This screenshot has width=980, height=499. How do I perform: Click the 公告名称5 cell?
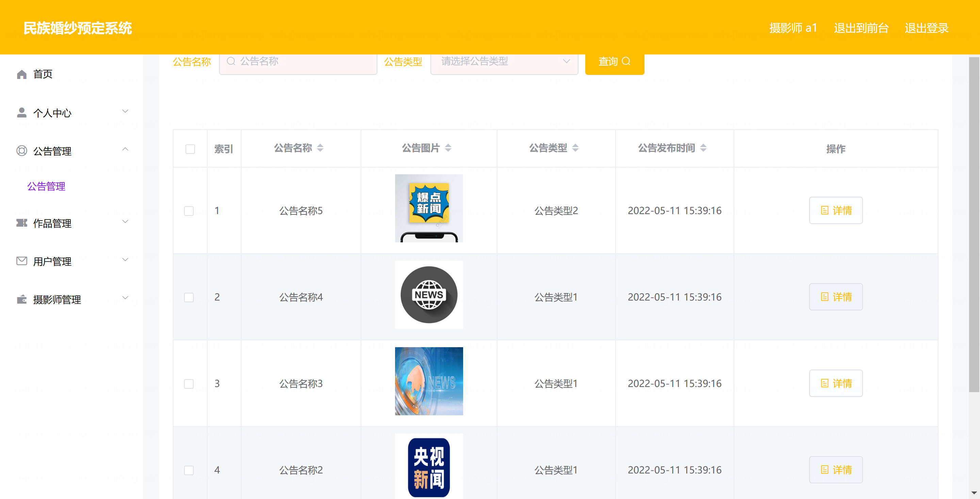[300, 211]
